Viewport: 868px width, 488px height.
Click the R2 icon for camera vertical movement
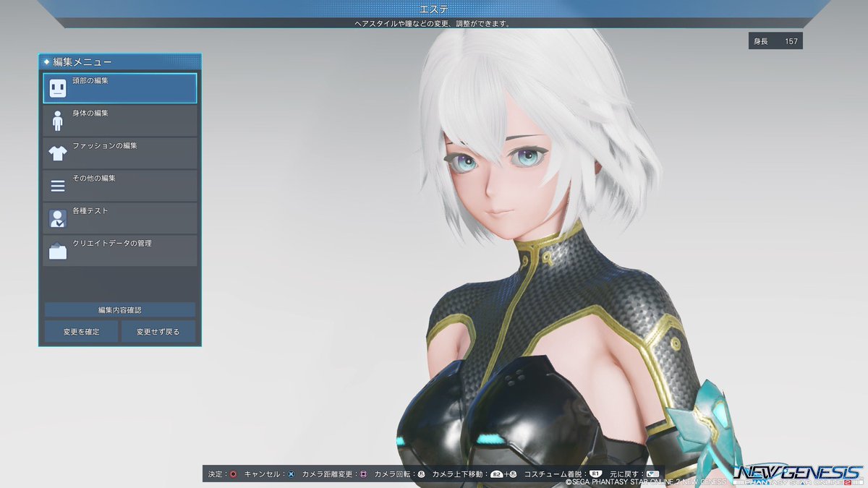tap(497, 474)
